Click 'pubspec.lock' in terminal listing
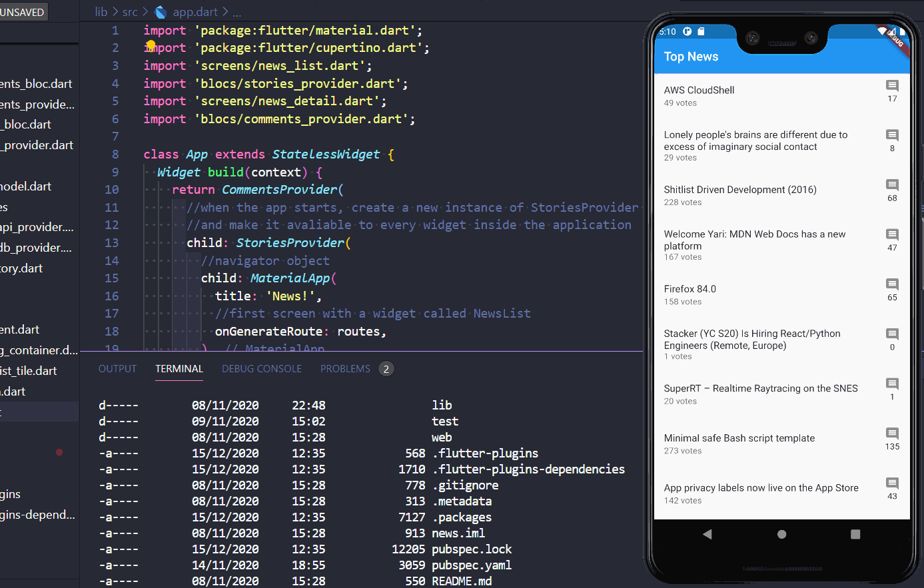 pyautogui.click(x=472, y=549)
